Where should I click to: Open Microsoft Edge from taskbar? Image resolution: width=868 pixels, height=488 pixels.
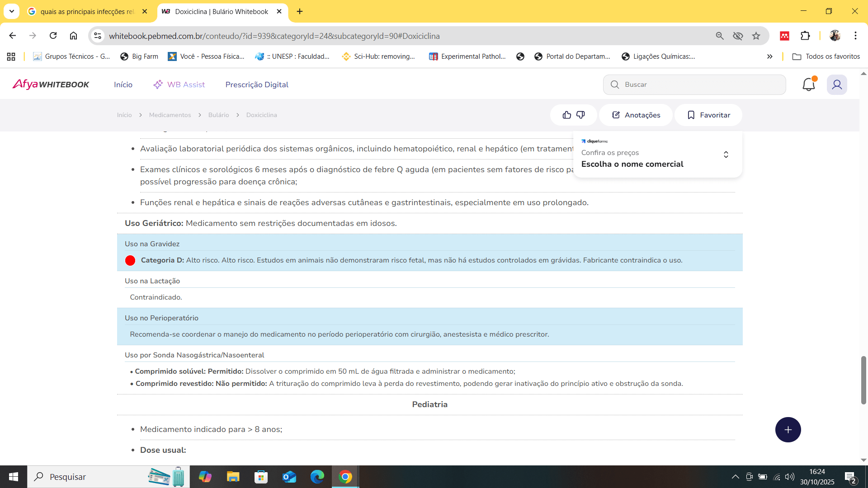[x=317, y=477]
